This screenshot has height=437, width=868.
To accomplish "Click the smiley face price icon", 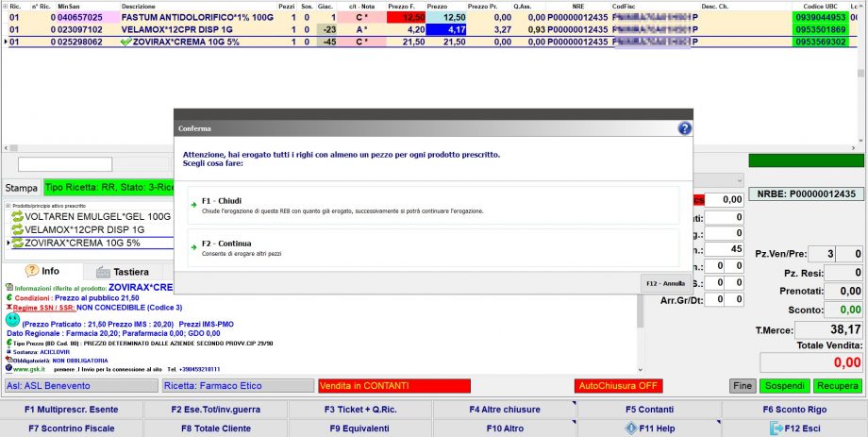I will tap(11, 320).
